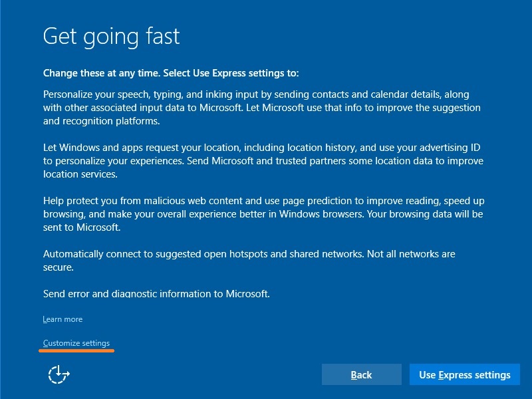Click the 'Help protect you from malicious' paragraph
This screenshot has width=532, height=399.
[x=263, y=214]
